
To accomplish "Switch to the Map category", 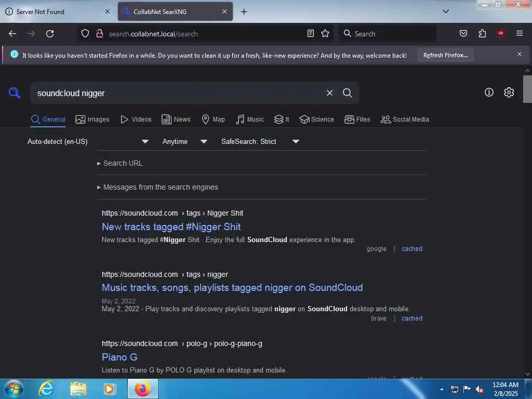I will [213, 119].
